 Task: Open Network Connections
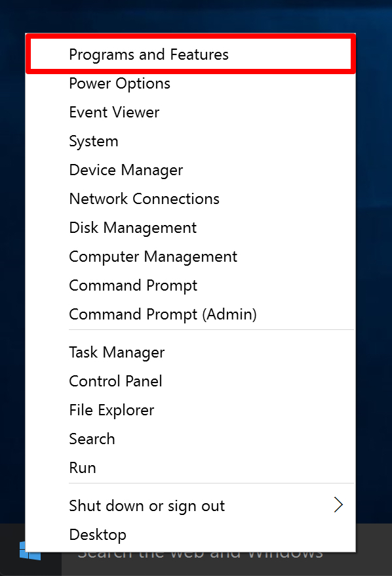pyautogui.click(x=191, y=199)
